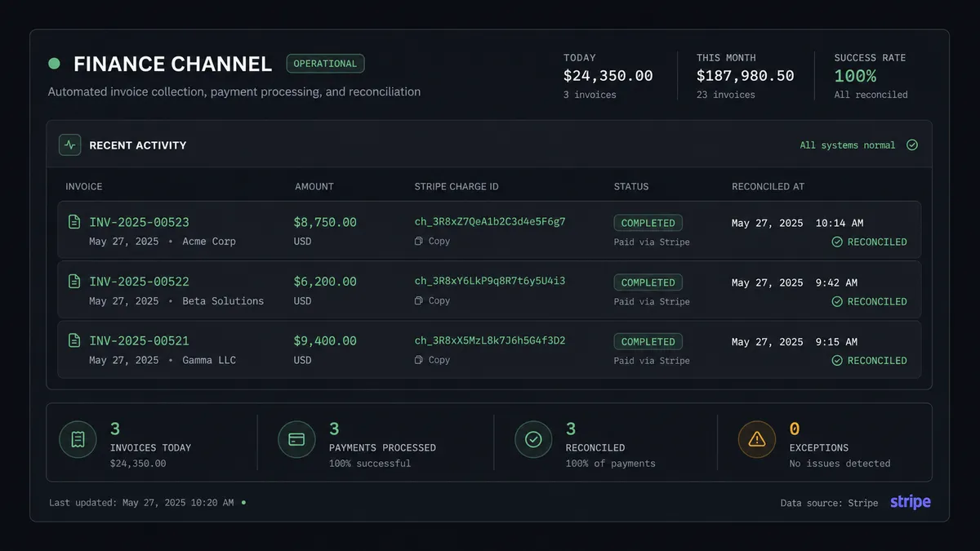Click the RECENT ACTIVITY heading
This screenshot has width=980, height=551.
pos(138,145)
